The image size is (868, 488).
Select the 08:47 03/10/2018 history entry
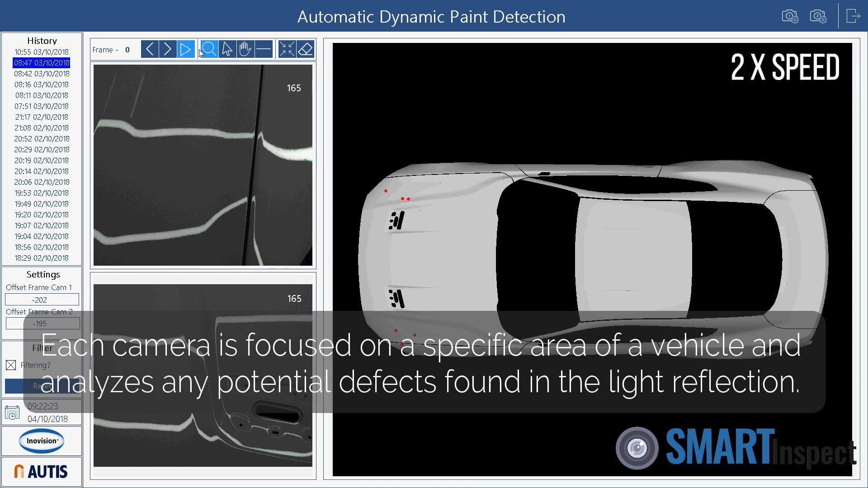(41, 63)
